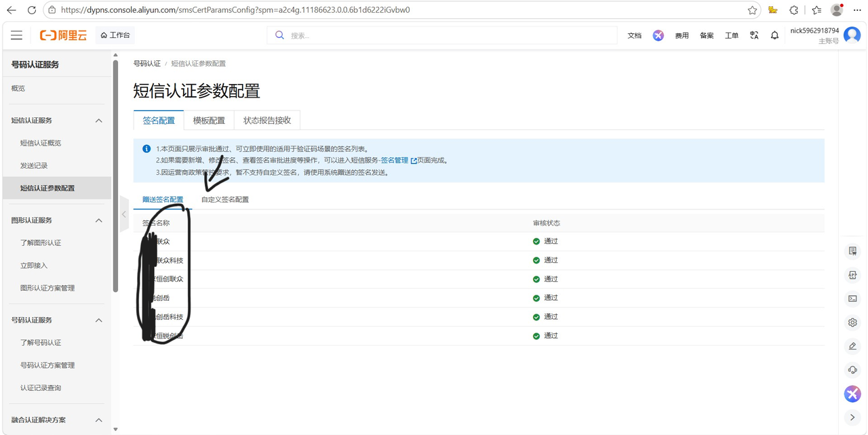Open the document icon in right sidebar
This screenshot has width=868, height=435.
(x=852, y=251)
